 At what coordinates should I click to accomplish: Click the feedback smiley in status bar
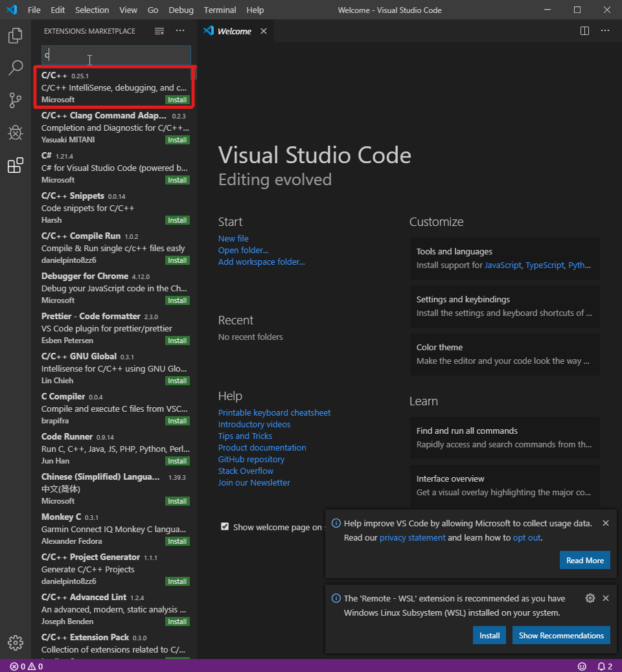point(582,666)
